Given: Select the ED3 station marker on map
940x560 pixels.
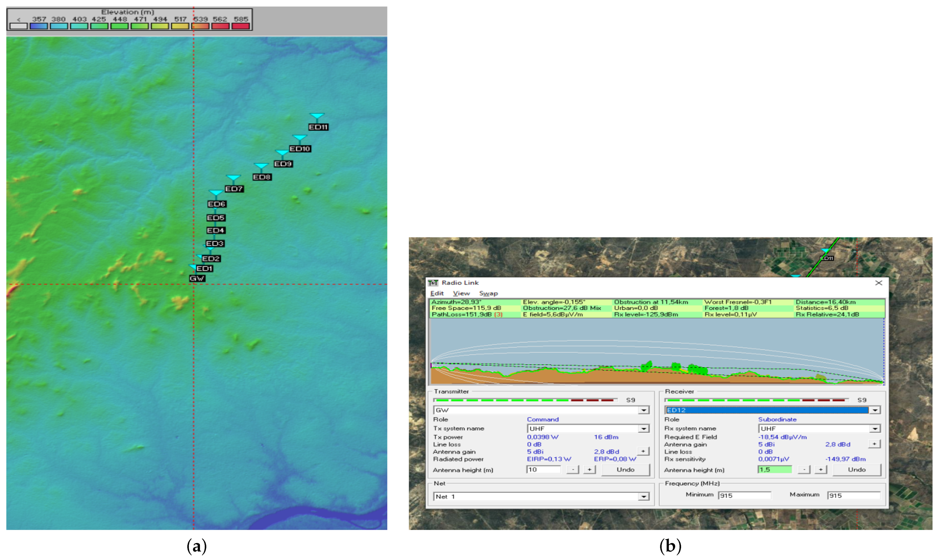Looking at the screenshot, I should pyautogui.click(x=215, y=243).
